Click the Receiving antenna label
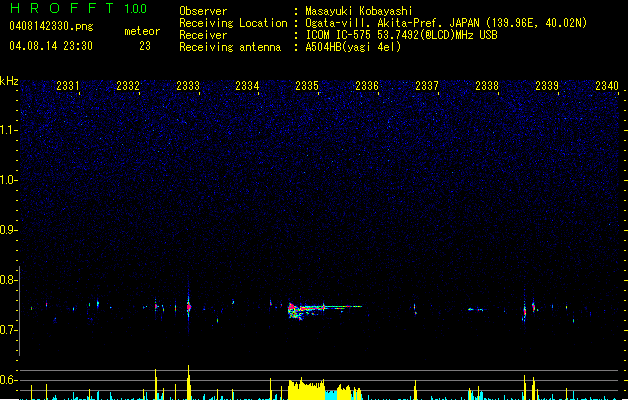Viewport: 629px width, 400px height. pyautogui.click(x=230, y=47)
